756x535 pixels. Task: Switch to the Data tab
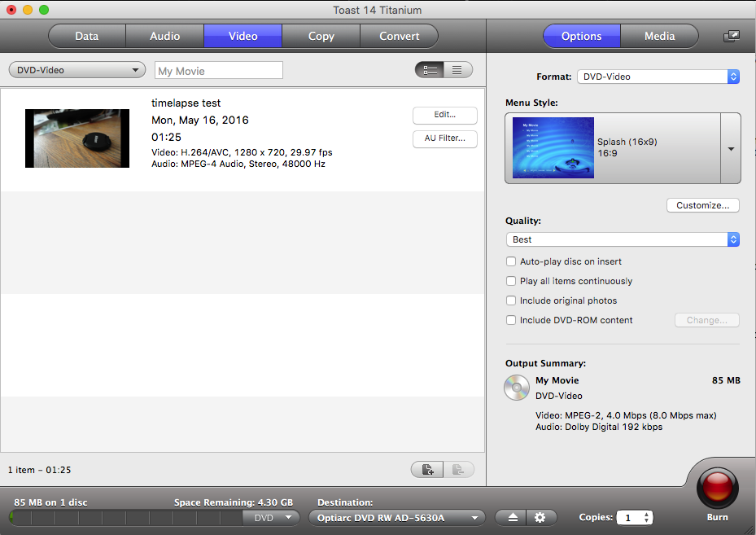click(x=87, y=36)
